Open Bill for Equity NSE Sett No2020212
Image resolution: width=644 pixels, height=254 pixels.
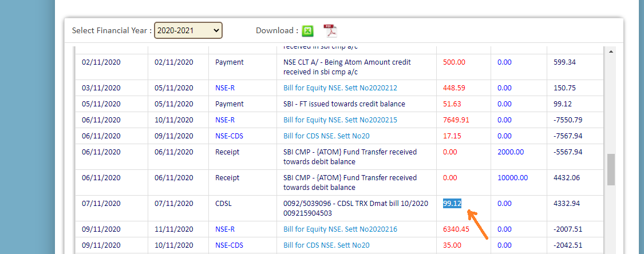click(x=340, y=88)
